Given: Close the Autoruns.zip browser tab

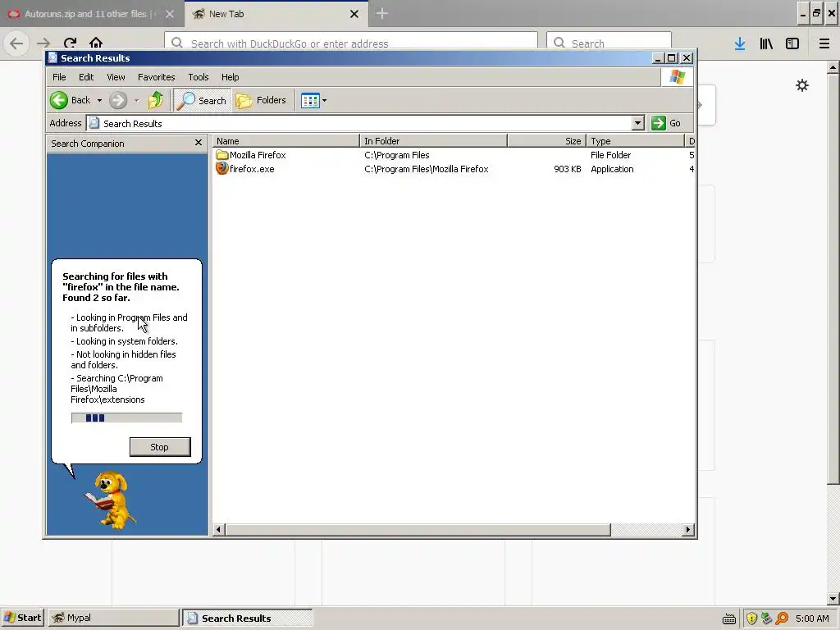Looking at the screenshot, I should point(170,14).
